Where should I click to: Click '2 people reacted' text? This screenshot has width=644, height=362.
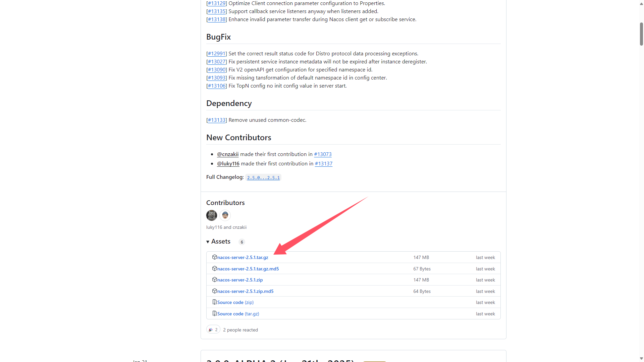point(240,330)
